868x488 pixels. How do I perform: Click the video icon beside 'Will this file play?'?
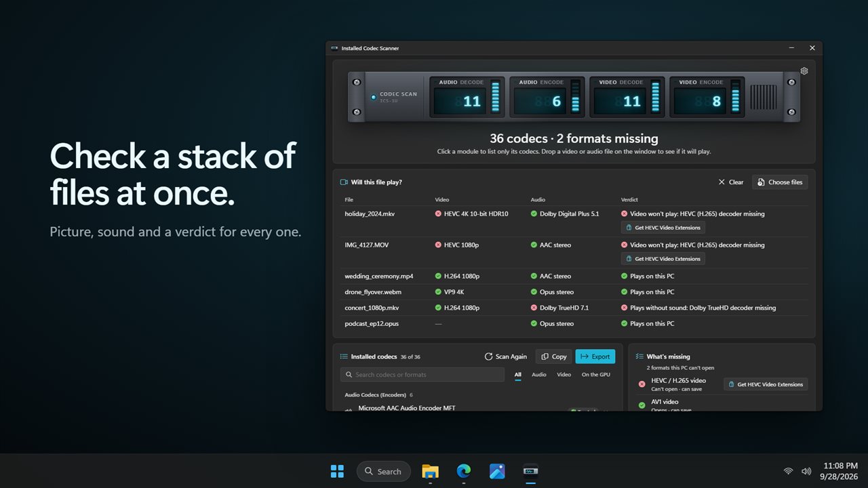click(344, 182)
